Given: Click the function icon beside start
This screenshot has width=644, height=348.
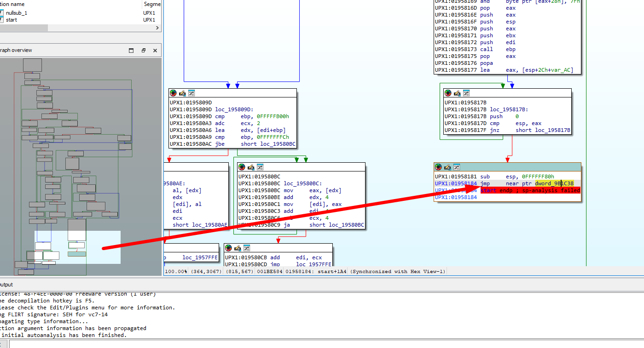Looking at the screenshot, I should point(1,20).
